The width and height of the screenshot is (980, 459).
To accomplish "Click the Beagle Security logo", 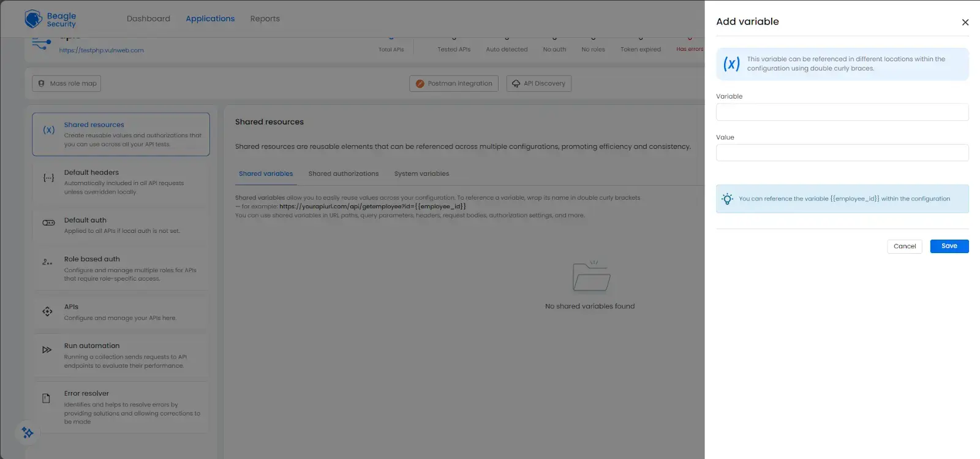I will coord(50,20).
